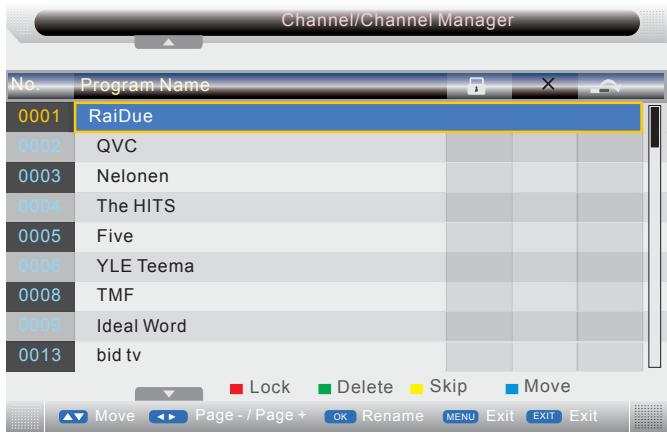
Task: Toggle delete cell for bid tv
Action: (x=545, y=356)
